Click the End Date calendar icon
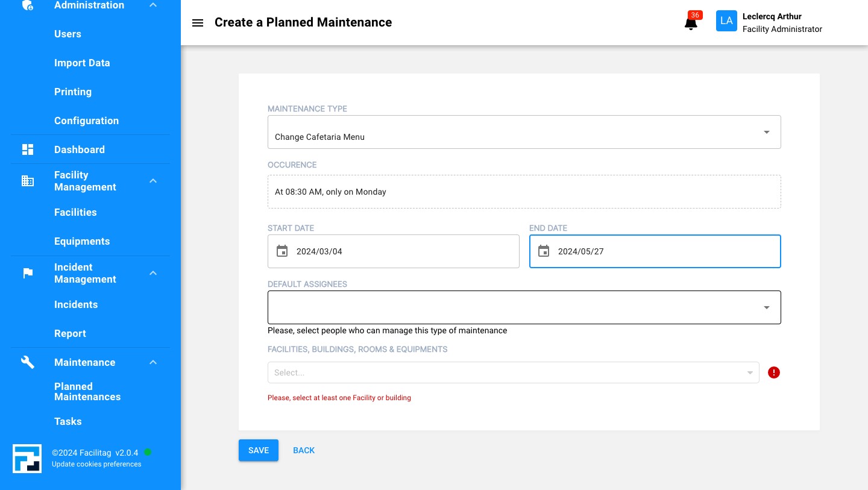The height and width of the screenshot is (490, 868). 544,251
